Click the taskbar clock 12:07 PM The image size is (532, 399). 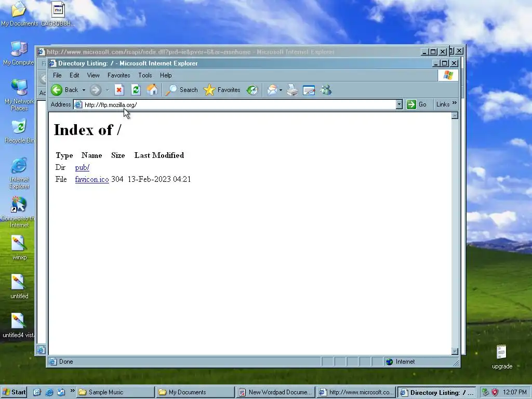click(515, 392)
